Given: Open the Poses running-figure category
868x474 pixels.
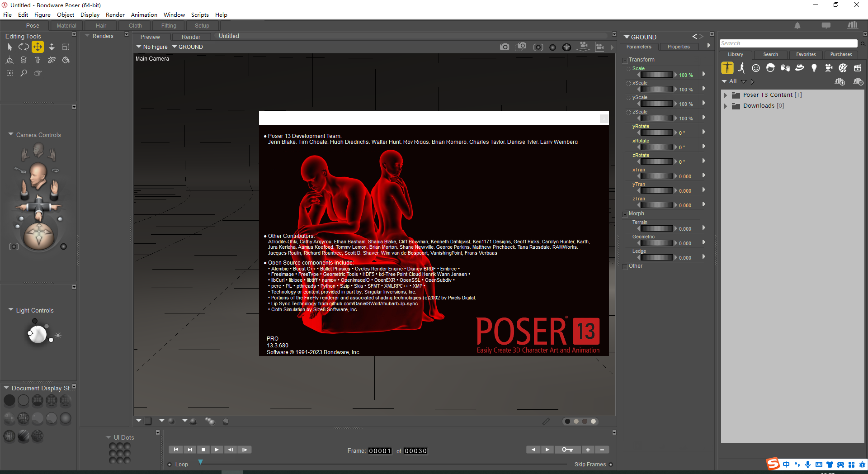Looking at the screenshot, I should [742, 68].
